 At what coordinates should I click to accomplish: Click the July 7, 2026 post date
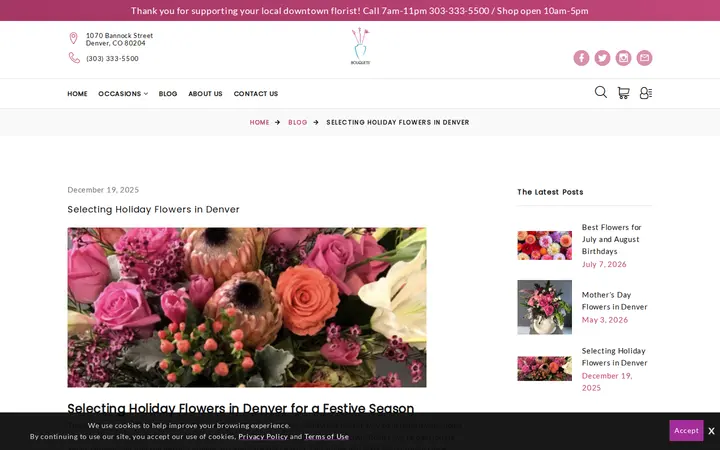click(604, 264)
